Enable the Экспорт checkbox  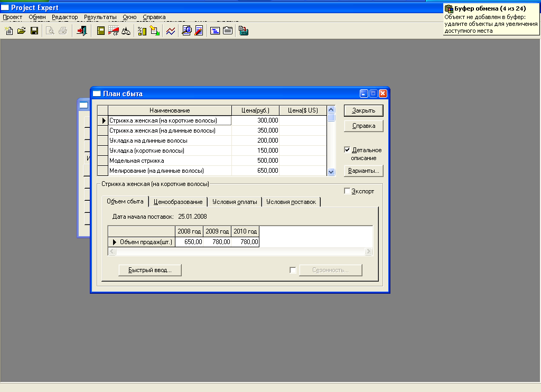(x=347, y=191)
